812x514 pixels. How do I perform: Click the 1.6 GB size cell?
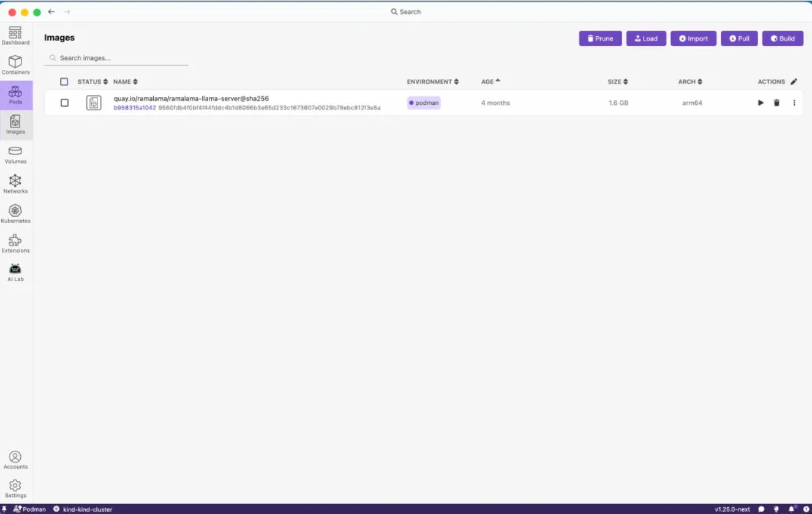[618, 103]
